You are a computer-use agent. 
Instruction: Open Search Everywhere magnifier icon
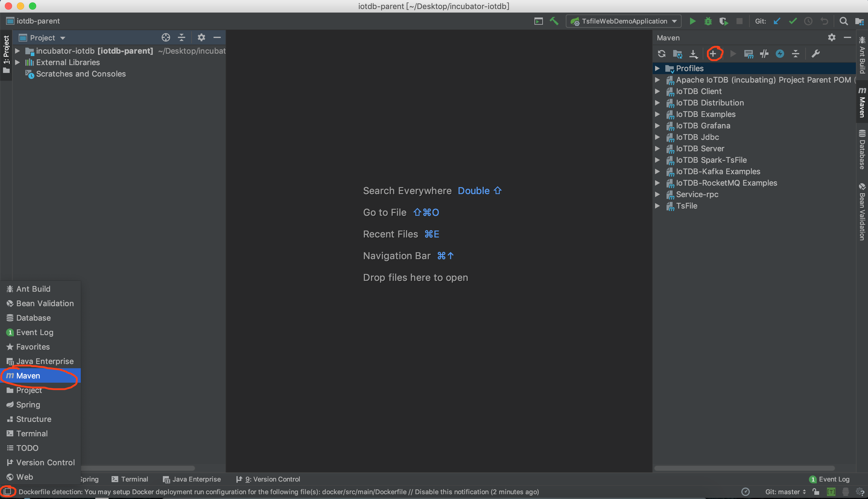(x=843, y=21)
